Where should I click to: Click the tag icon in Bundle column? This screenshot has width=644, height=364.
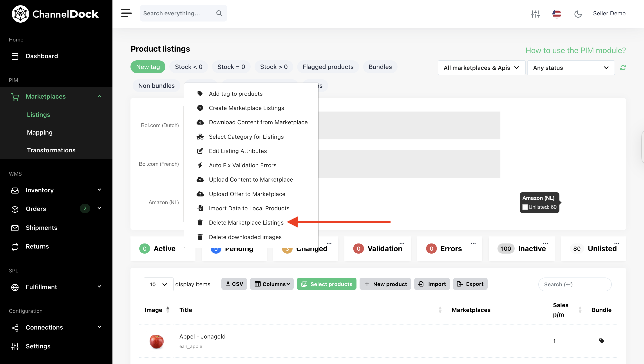coord(601,341)
